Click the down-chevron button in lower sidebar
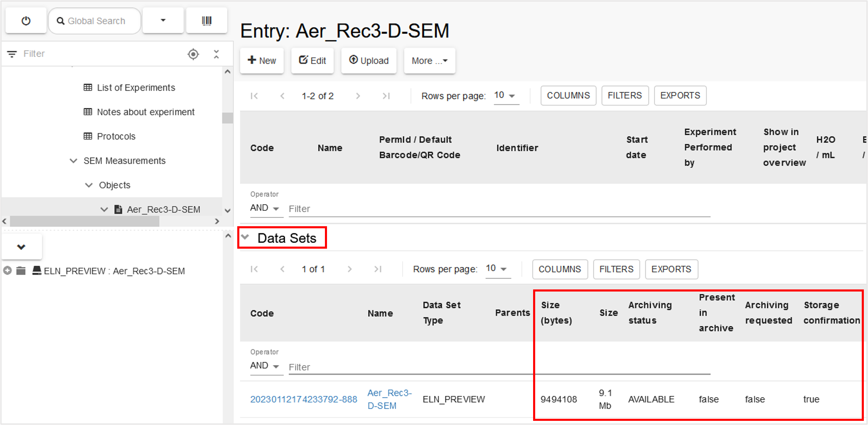The width and height of the screenshot is (868, 425). [22, 247]
